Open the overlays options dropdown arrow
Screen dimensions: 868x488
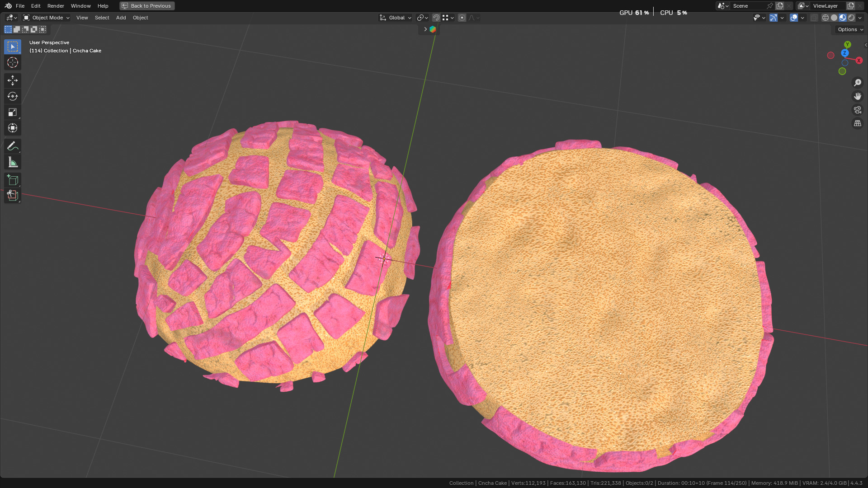[x=802, y=18]
